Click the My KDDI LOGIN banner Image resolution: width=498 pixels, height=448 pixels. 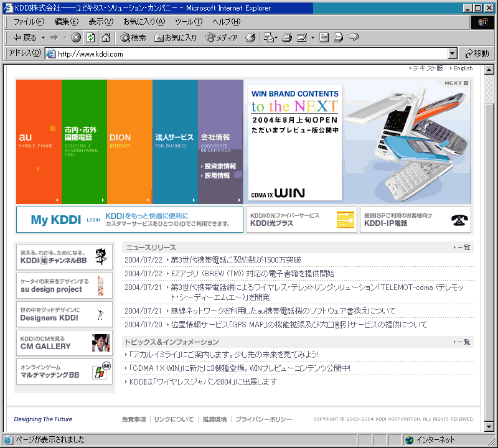tap(129, 220)
